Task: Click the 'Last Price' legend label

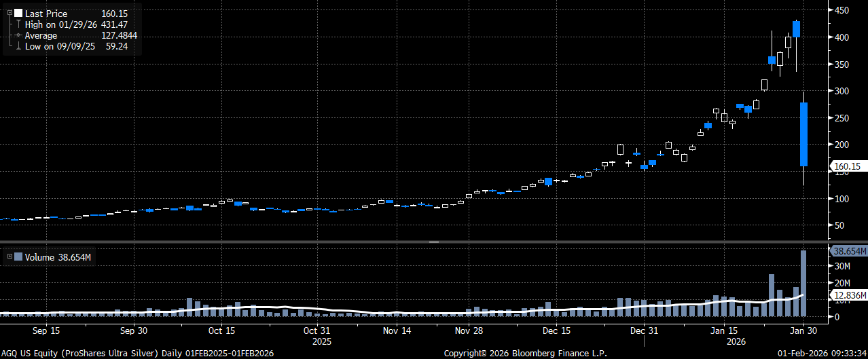Action: (48, 14)
